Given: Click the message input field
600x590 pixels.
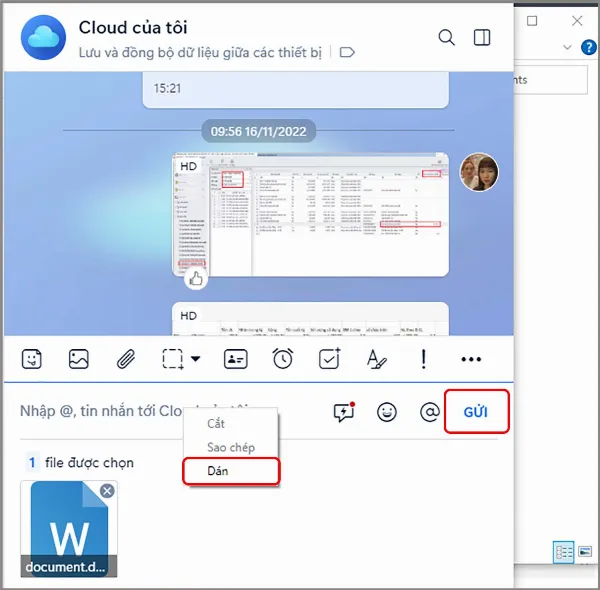Looking at the screenshot, I should [172, 412].
